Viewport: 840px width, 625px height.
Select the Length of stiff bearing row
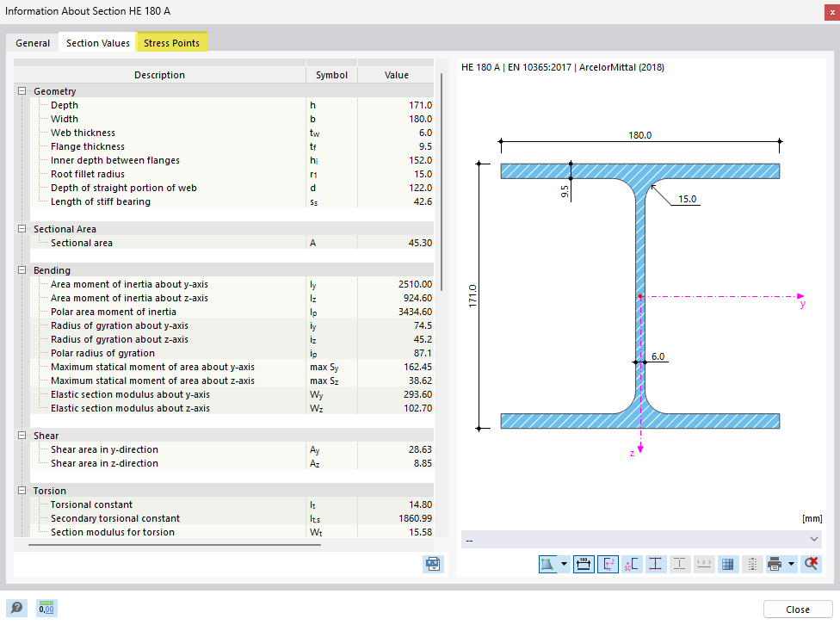pos(232,201)
